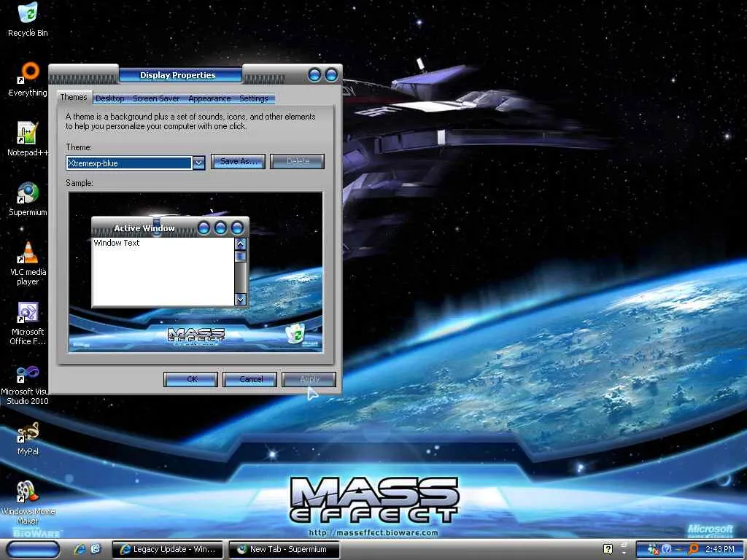Select the Microsoft Office F... desktop shortcut
Viewport: 747px width, 560px height.
[28, 323]
